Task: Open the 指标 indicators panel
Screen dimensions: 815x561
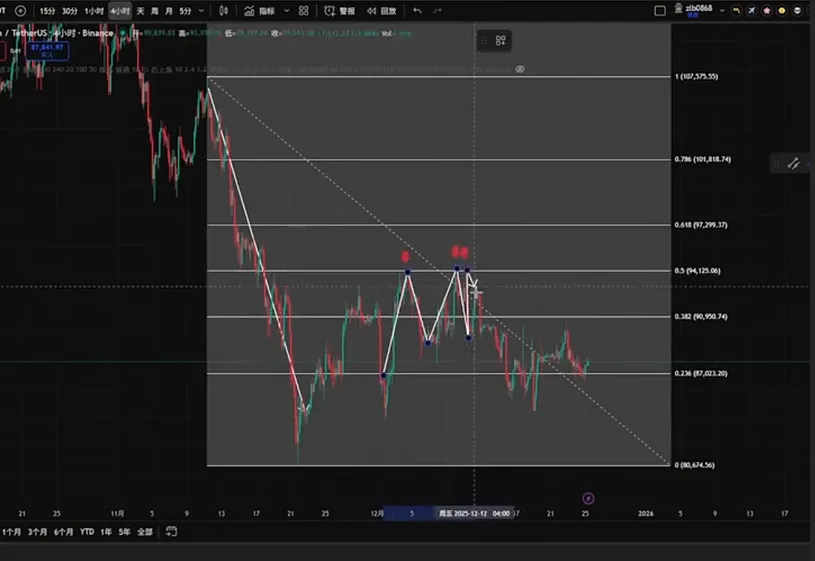Action: (x=260, y=10)
